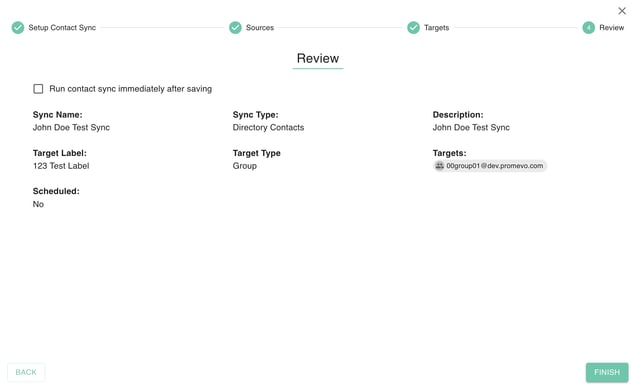The width and height of the screenshot is (635, 384).
Task: Click the Targets: field label
Action: 450,153
